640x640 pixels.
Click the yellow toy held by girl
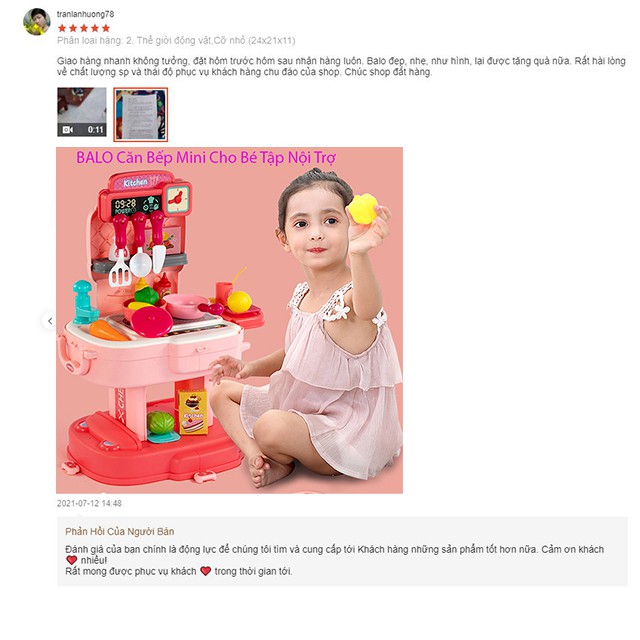[x=363, y=209]
